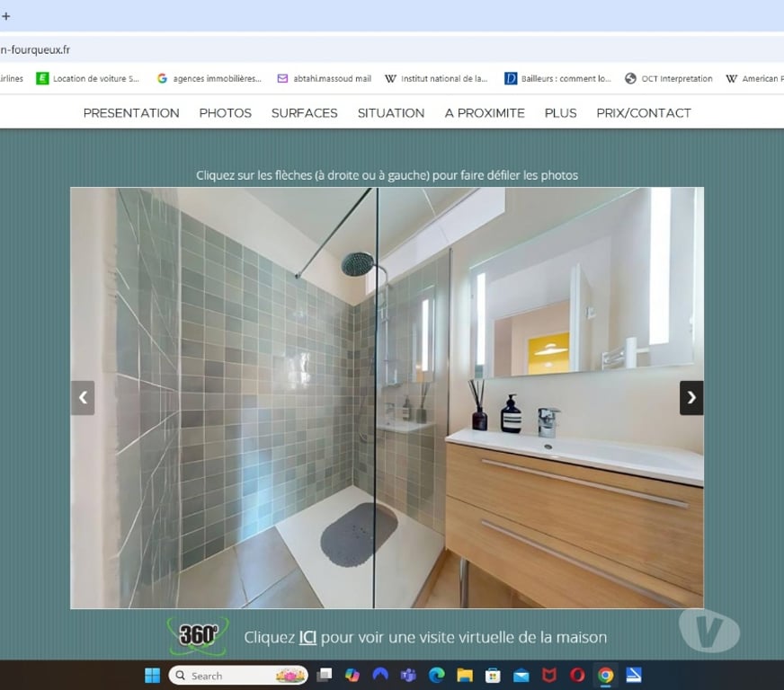The image size is (784, 690).
Task: Click the previous photo arrow
Action: tap(83, 397)
